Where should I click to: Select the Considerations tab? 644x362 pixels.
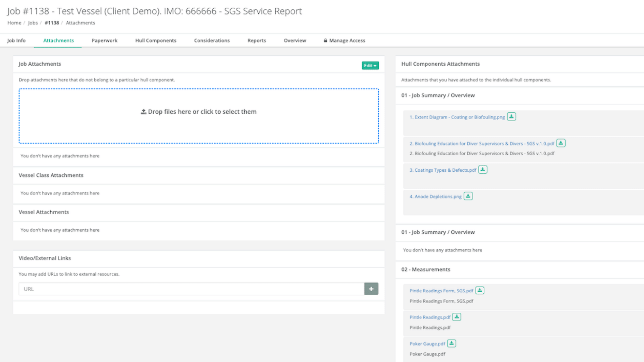coord(212,40)
